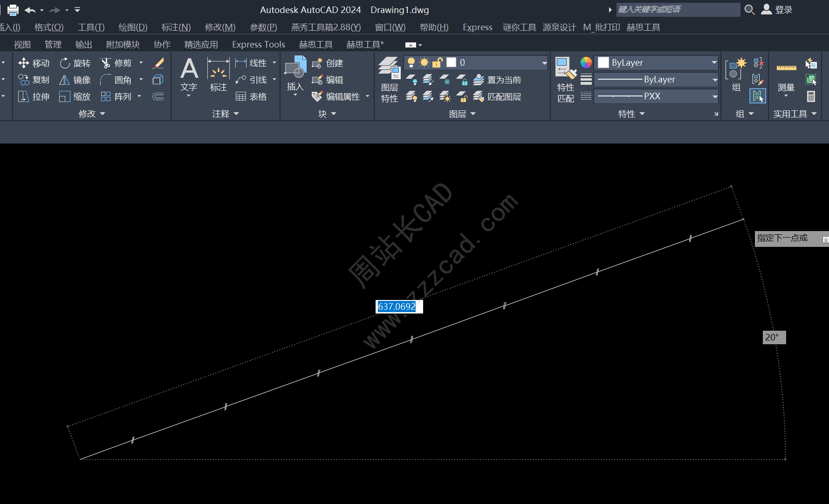The width and height of the screenshot is (829, 504).
Task: Select the 缩放 (Scale) tool
Action: coord(75,96)
